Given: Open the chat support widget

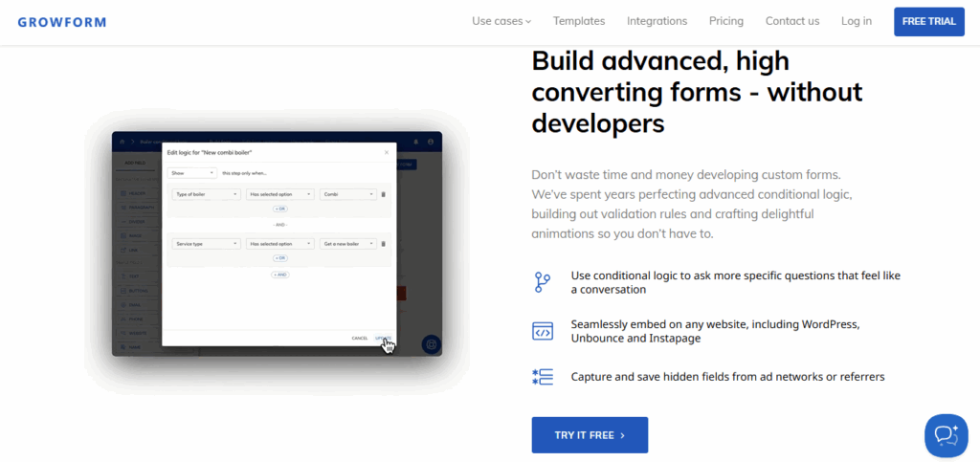Looking at the screenshot, I should click(x=946, y=435).
